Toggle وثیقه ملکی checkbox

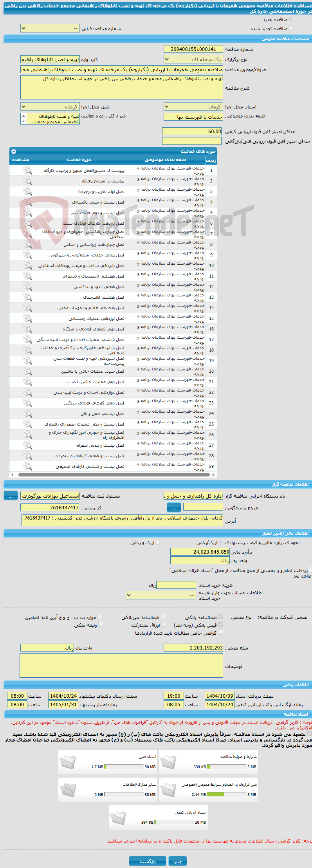pos(101,624)
